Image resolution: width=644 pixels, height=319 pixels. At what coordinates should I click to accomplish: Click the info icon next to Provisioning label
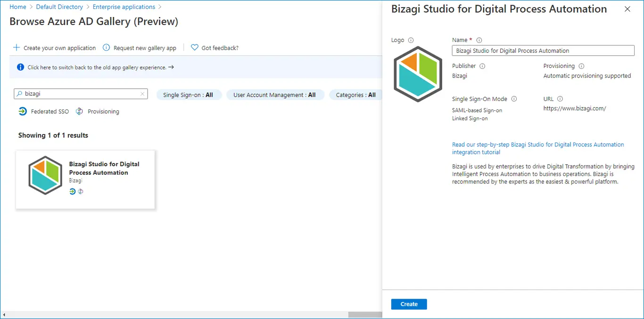pyautogui.click(x=581, y=66)
